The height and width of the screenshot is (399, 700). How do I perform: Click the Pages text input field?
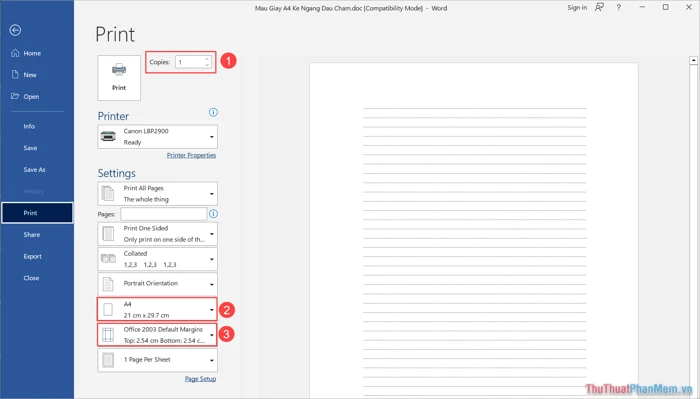click(163, 214)
